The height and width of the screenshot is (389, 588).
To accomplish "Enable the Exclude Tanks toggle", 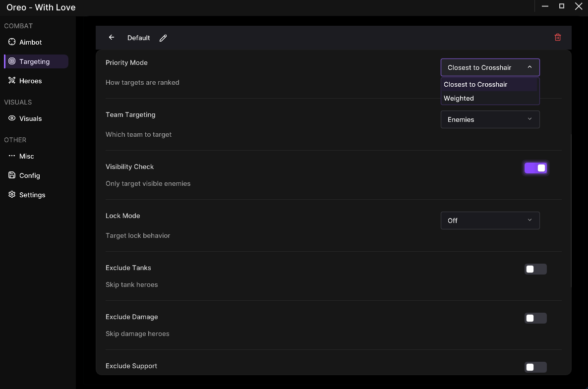I will coord(535,269).
